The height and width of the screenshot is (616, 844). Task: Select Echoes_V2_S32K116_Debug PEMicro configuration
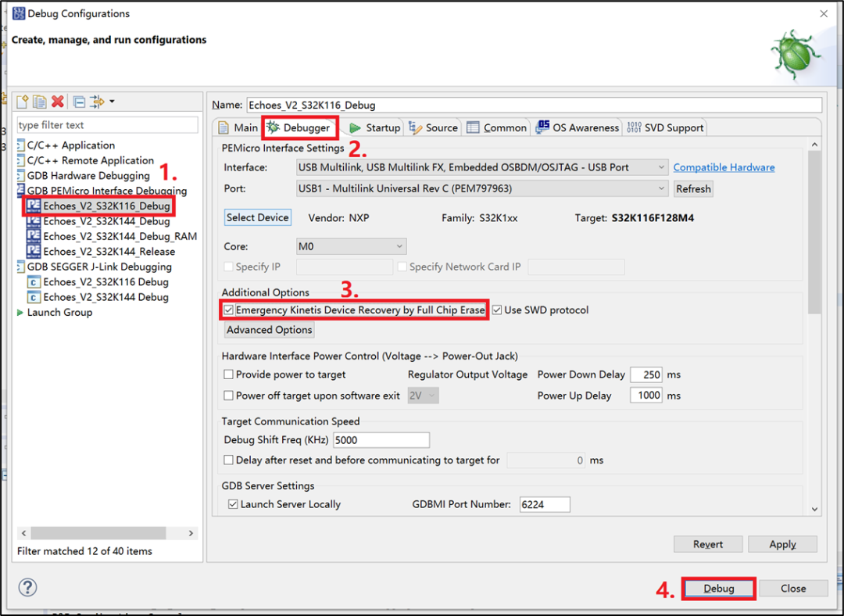coord(106,206)
